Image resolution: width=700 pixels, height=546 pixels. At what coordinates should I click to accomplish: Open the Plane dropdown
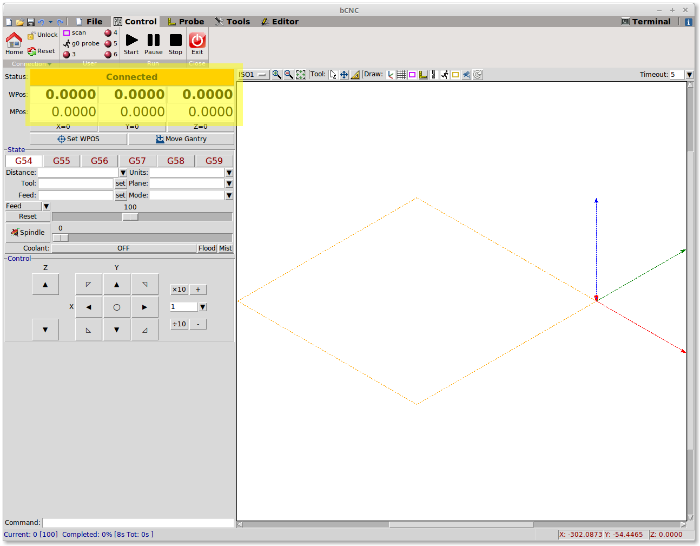(x=229, y=183)
